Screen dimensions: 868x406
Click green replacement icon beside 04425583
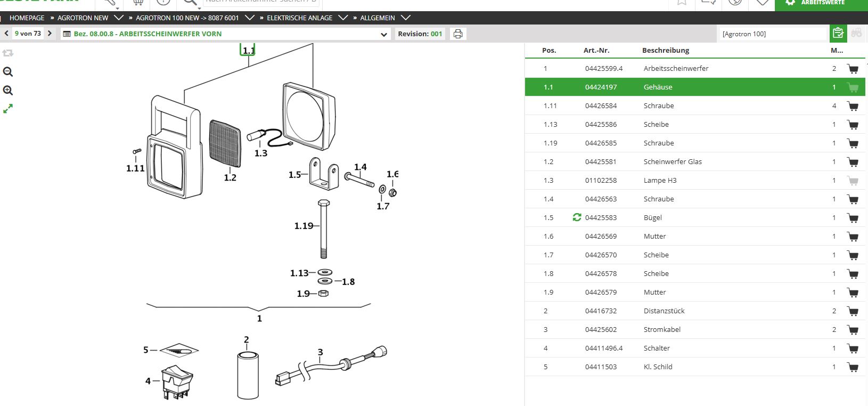click(x=577, y=217)
